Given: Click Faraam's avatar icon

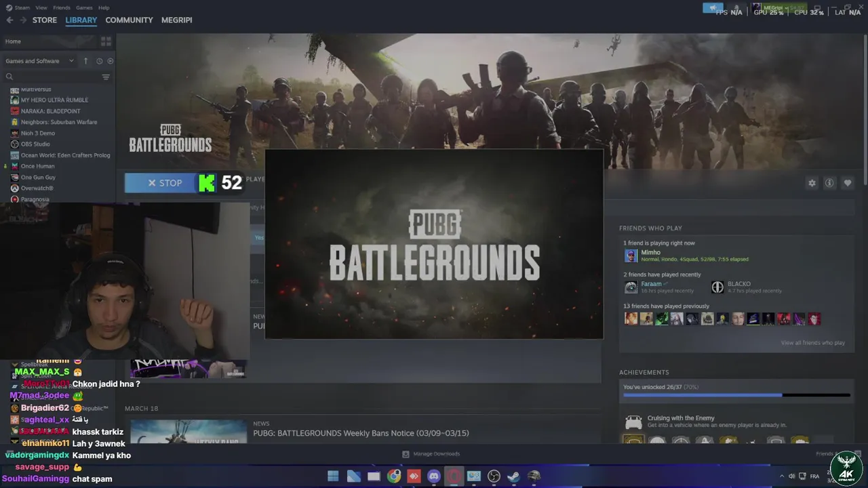Looking at the screenshot, I should pyautogui.click(x=631, y=287).
